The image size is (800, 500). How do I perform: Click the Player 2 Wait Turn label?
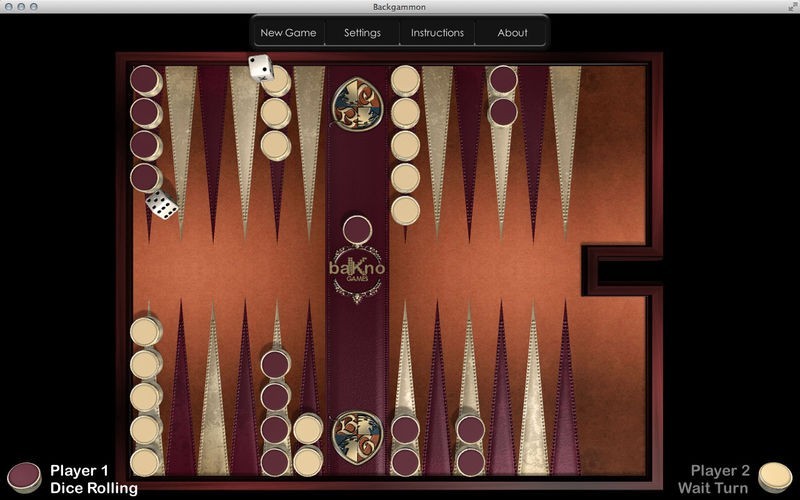(x=714, y=479)
